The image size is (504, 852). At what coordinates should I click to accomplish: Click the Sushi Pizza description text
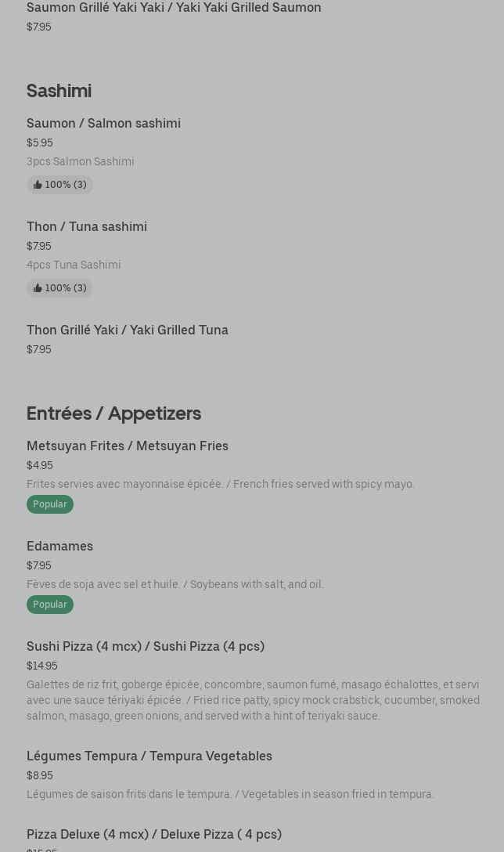pos(253,700)
